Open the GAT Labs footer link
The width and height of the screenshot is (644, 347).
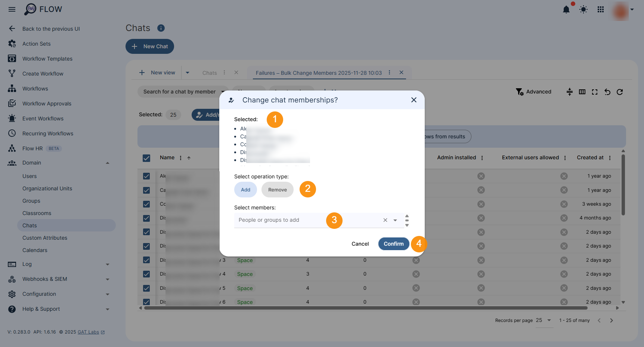(88, 332)
